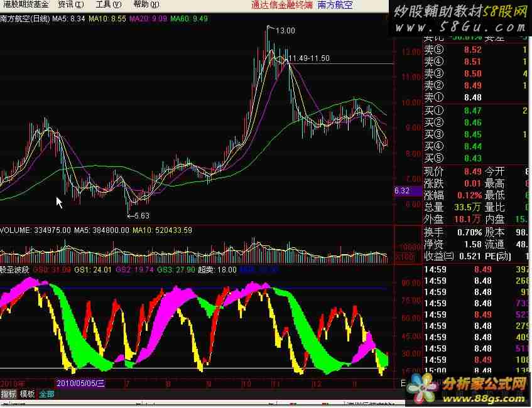Switch to the 全部 tab

pos(46,394)
